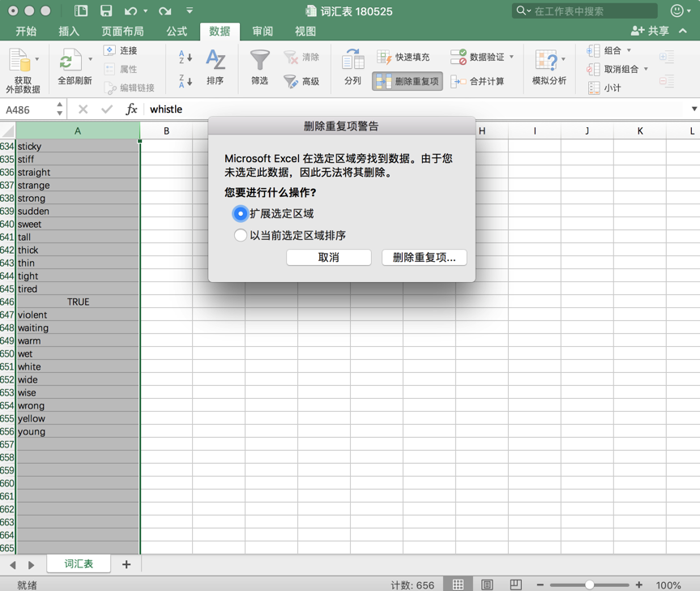Switch to the 审阅 tab
This screenshot has height=591, width=700.
[262, 32]
